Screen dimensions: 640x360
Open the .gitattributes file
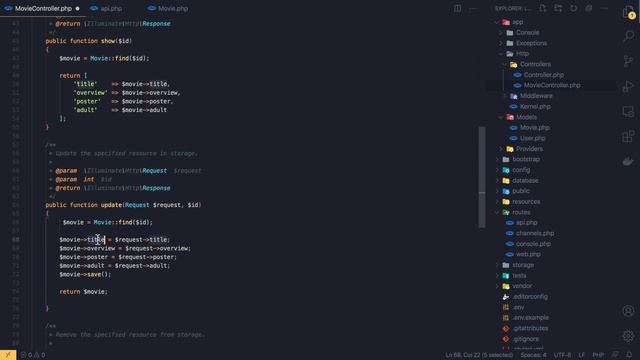pos(530,328)
